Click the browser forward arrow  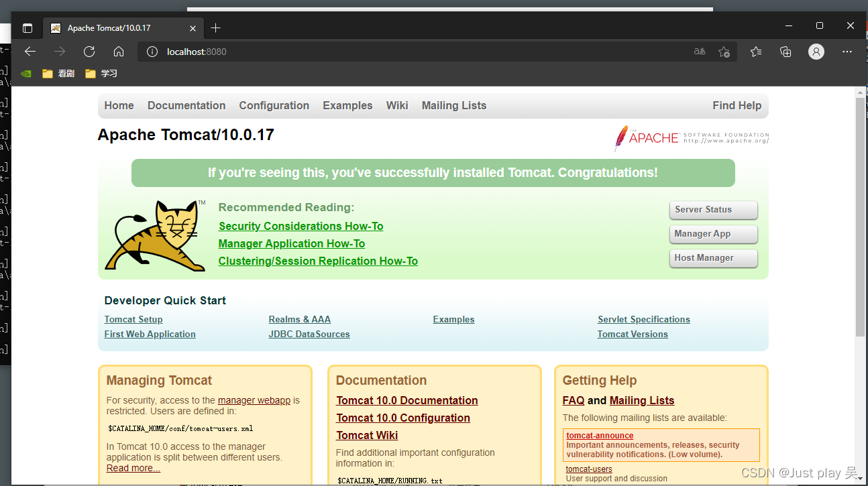(x=60, y=52)
